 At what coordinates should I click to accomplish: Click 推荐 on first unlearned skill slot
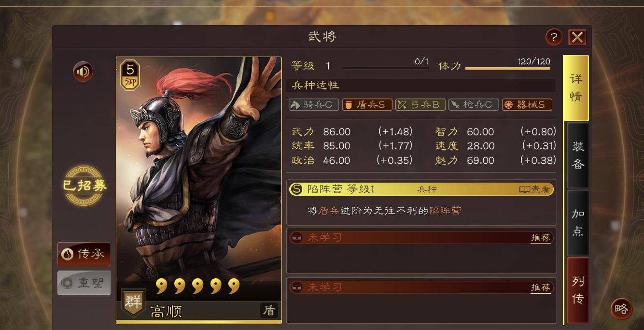pyautogui.click(x=541, y=238)
